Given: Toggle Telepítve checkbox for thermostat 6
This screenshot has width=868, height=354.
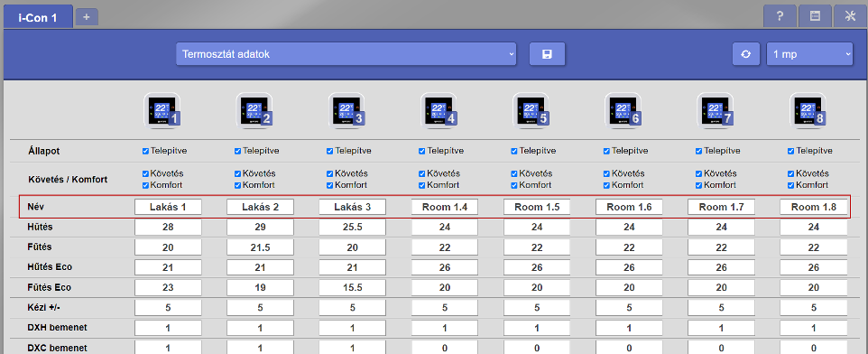Looking at the screenshot, I should pyautogui.click(x=606, y=151).
